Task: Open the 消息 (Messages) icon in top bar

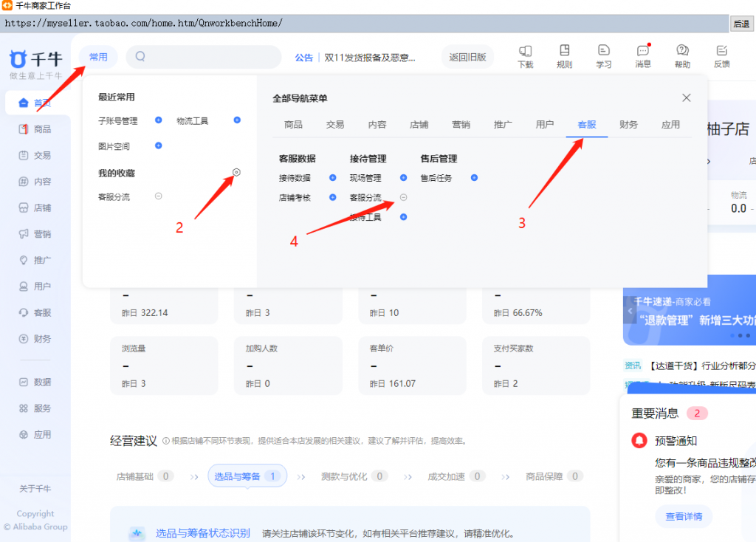Action: pos(642,55)
